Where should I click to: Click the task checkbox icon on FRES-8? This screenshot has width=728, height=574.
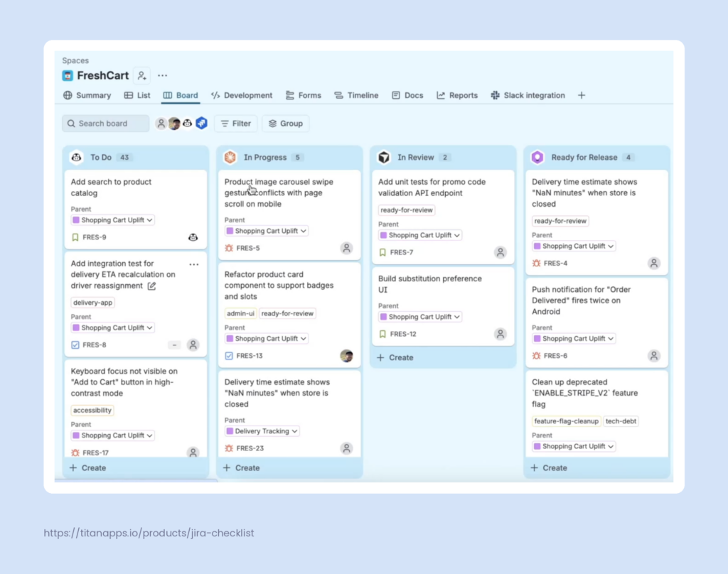[75, 345]
